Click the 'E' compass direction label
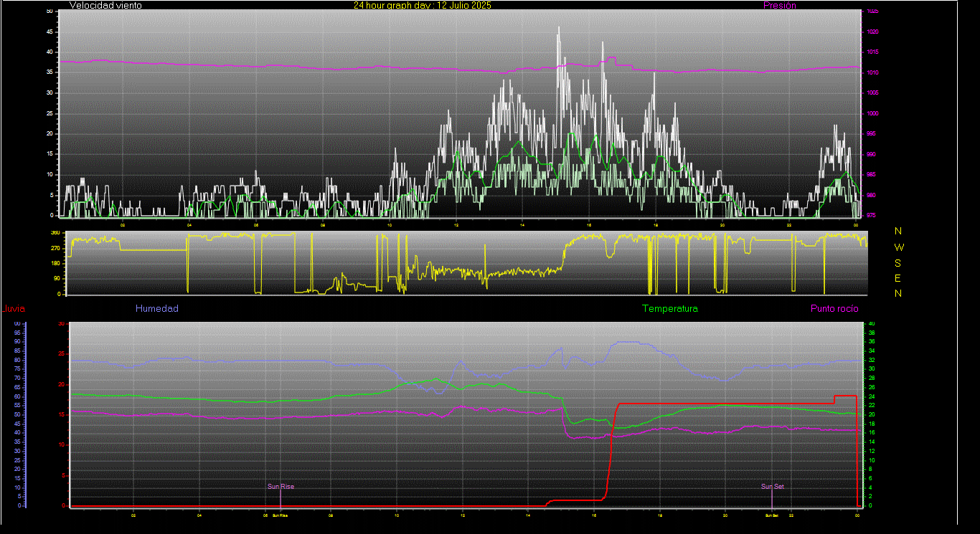 click(x=899, y=278)
